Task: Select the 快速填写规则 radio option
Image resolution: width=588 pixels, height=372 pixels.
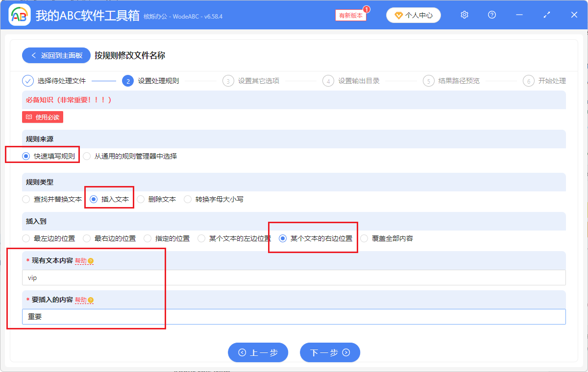Action: (25, 155)
